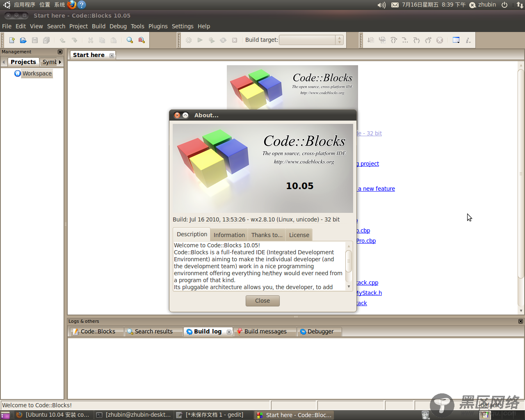Open help icon in top panel
Screen dimensions: 525x420
[82, 5]
